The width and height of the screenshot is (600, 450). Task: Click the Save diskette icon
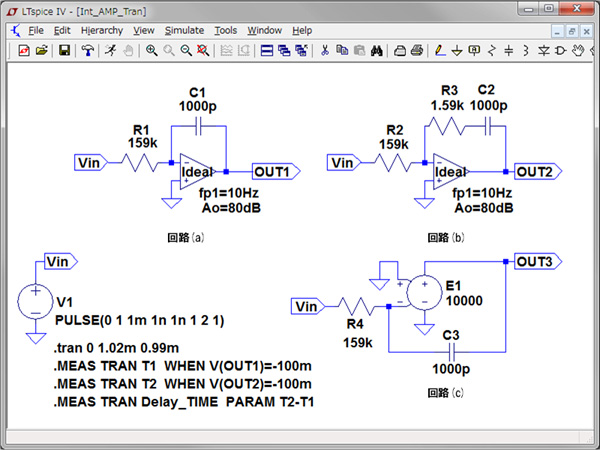coord(64,50)
